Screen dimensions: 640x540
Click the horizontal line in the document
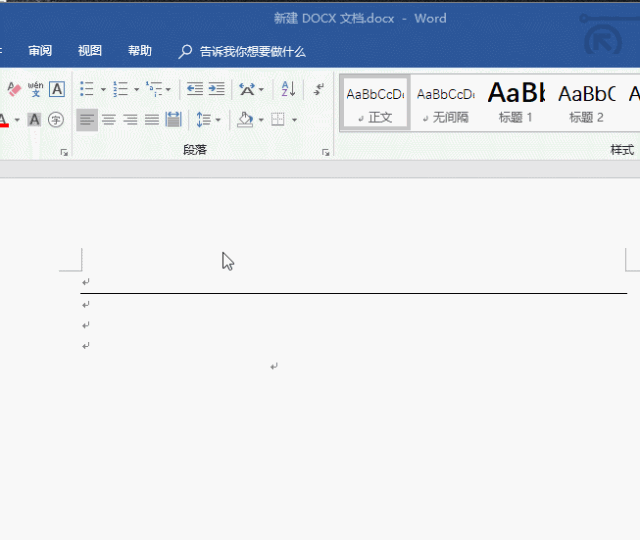click(353, 293)
